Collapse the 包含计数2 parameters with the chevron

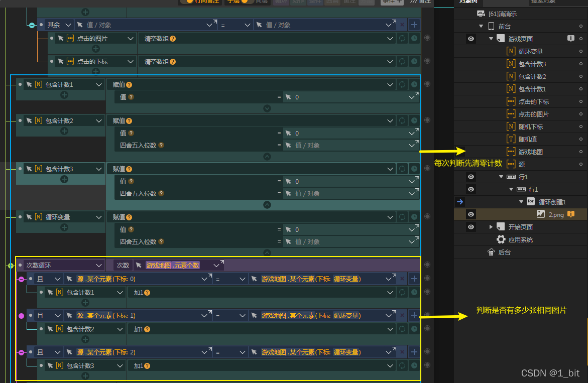[x=267, y=157]
